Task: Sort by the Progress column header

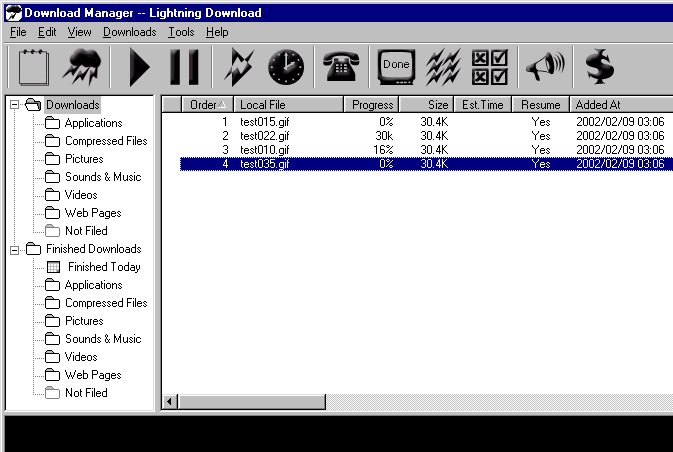Action: tap(371, 105)
